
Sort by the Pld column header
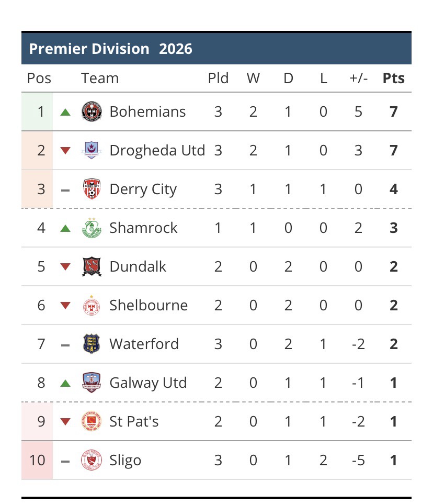[218, 79]
